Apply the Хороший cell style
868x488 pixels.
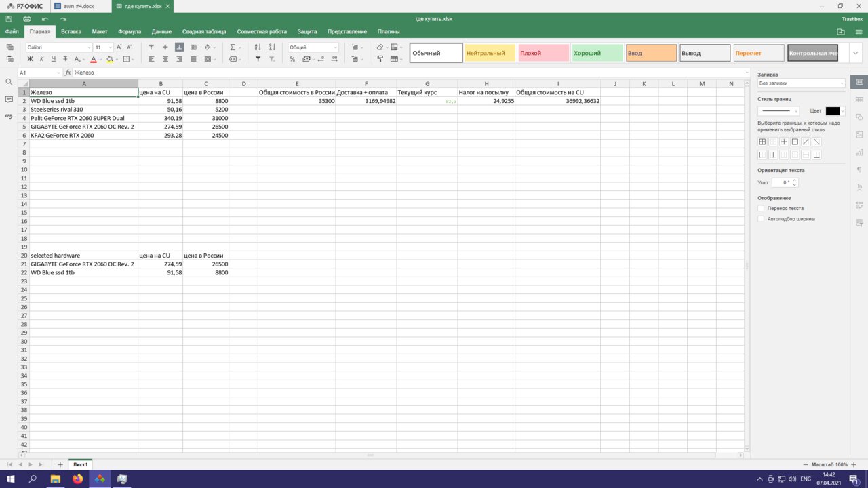click(597, 53)
